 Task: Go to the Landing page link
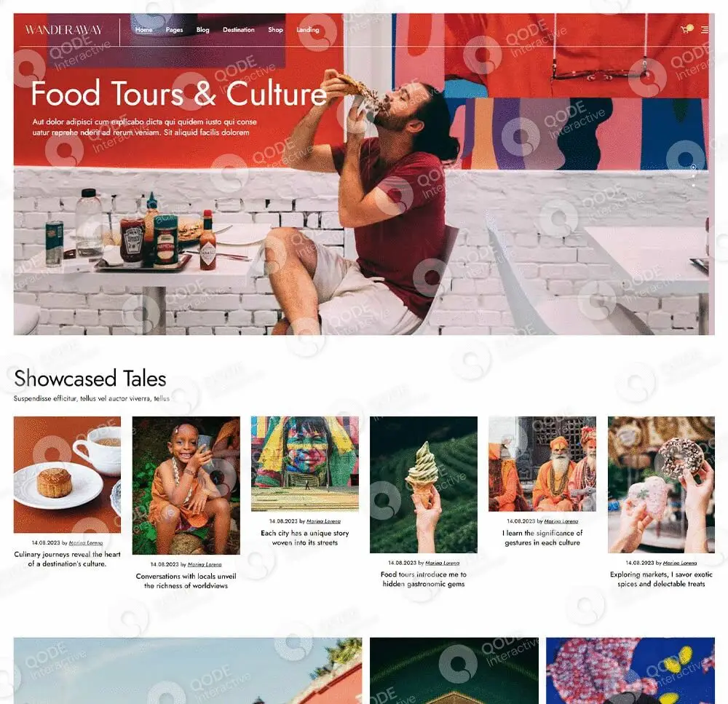coord(308,30)
